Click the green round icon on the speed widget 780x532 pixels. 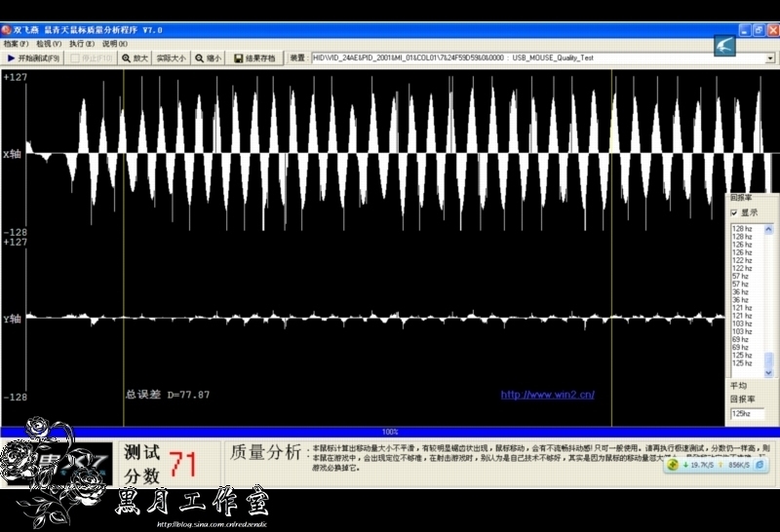(673, 465)
